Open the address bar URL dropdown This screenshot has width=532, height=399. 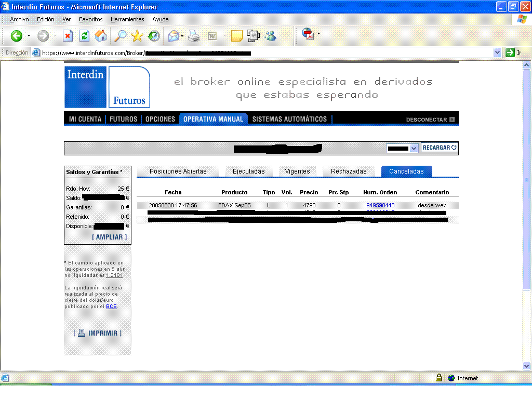497,52
